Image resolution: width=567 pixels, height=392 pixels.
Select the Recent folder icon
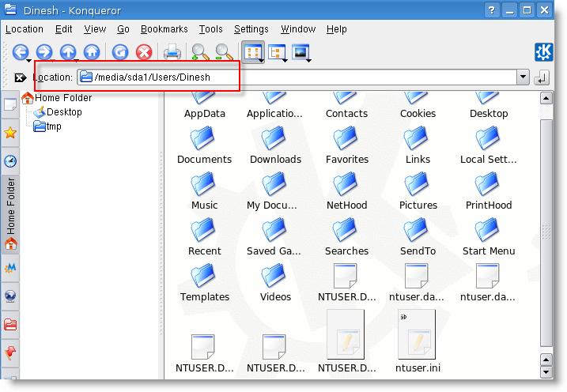point(203,230)
